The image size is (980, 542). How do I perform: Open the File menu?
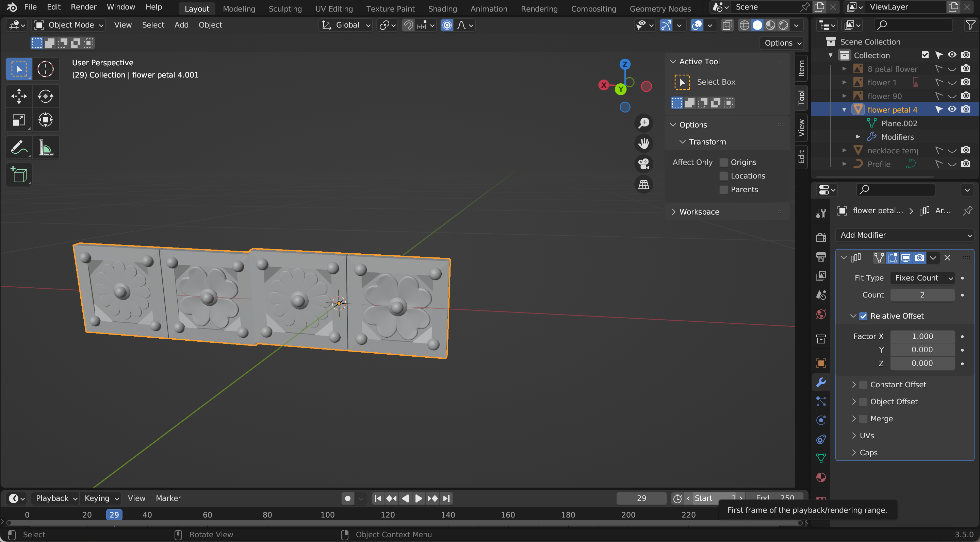30,7
